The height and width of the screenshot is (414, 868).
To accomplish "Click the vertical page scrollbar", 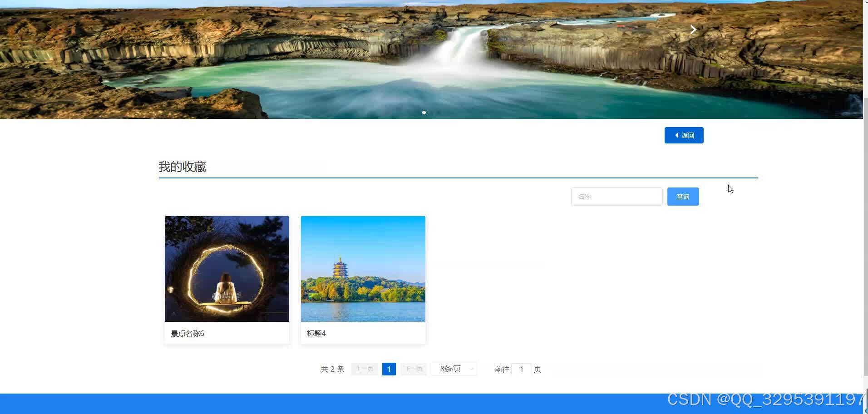I will (x=865, y=236).
